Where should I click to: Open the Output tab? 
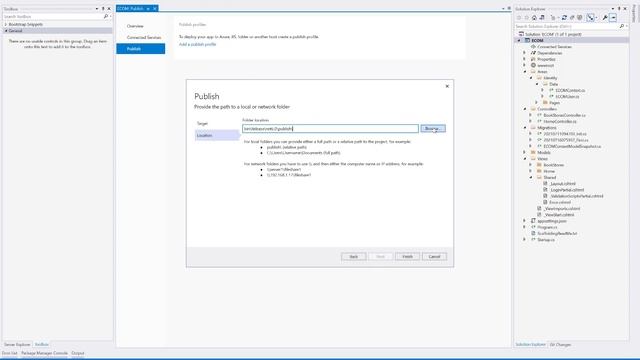[x=78, y=353]
